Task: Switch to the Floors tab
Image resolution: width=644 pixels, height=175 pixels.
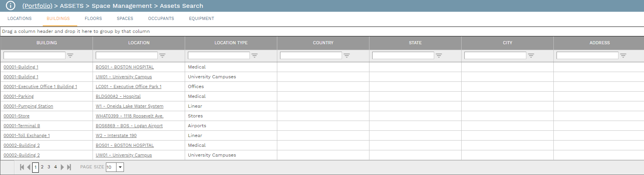Action: tap(93, 18)
